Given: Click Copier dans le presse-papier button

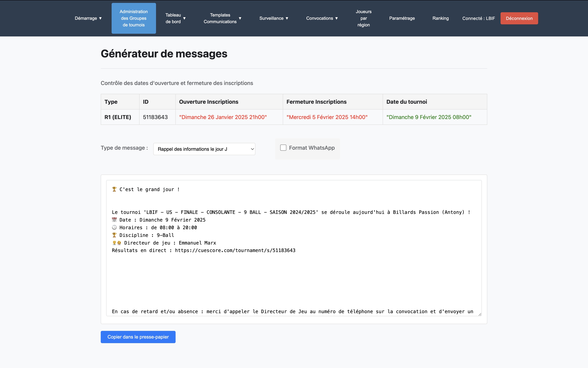Looking at the screenshot, I should [138, 337].
